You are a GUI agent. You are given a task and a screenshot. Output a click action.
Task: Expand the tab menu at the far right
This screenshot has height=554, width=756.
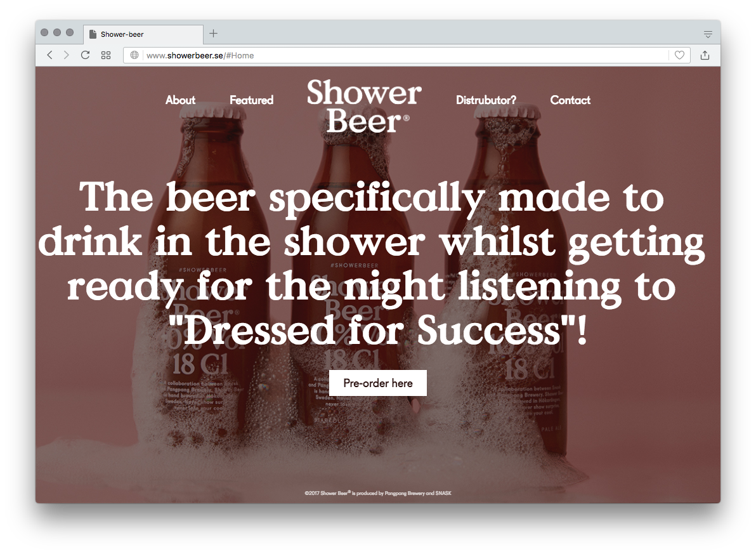coord(708,34)
